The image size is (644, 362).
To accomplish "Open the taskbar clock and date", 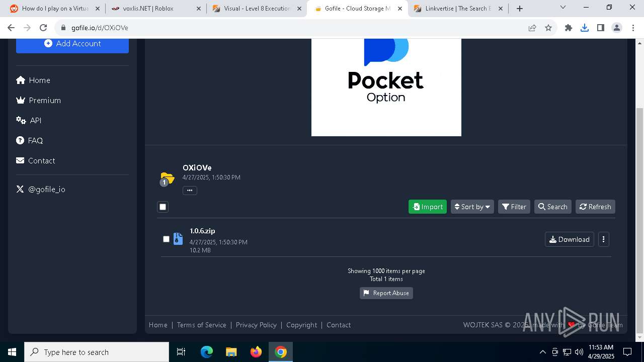I will tap(601, 352).
